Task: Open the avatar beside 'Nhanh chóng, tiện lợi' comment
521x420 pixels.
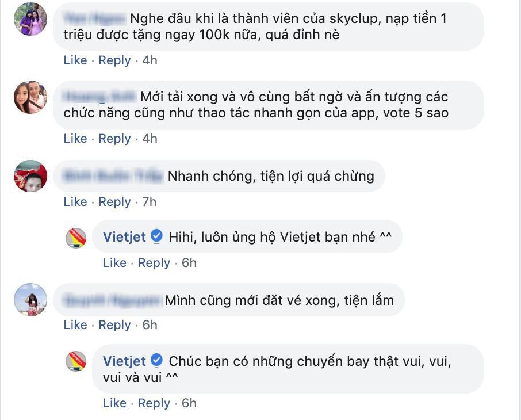Action: [x=30, y=176]
